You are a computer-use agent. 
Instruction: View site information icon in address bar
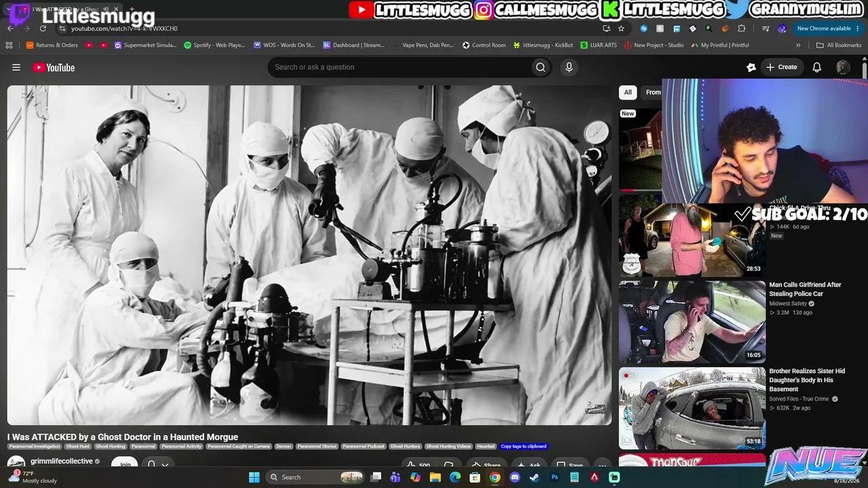pyautogui.click(x=62, y=28)
